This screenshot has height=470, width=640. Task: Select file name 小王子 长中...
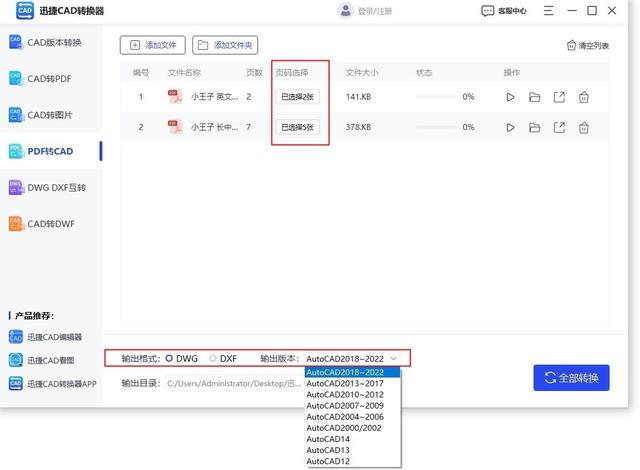(214, 127)
